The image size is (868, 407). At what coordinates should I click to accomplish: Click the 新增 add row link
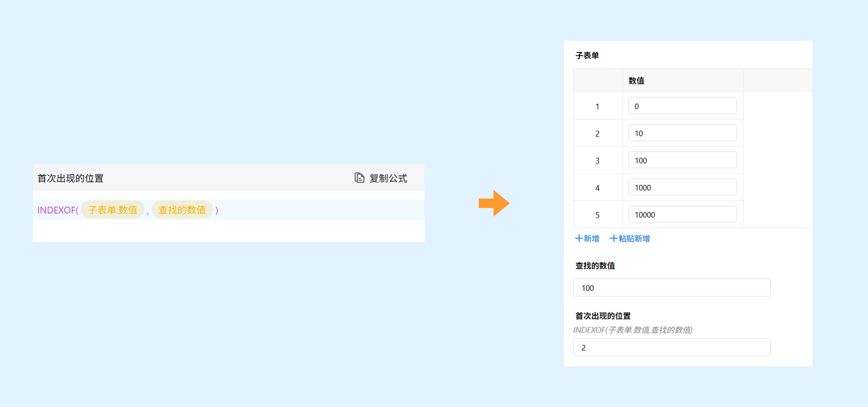591,239
